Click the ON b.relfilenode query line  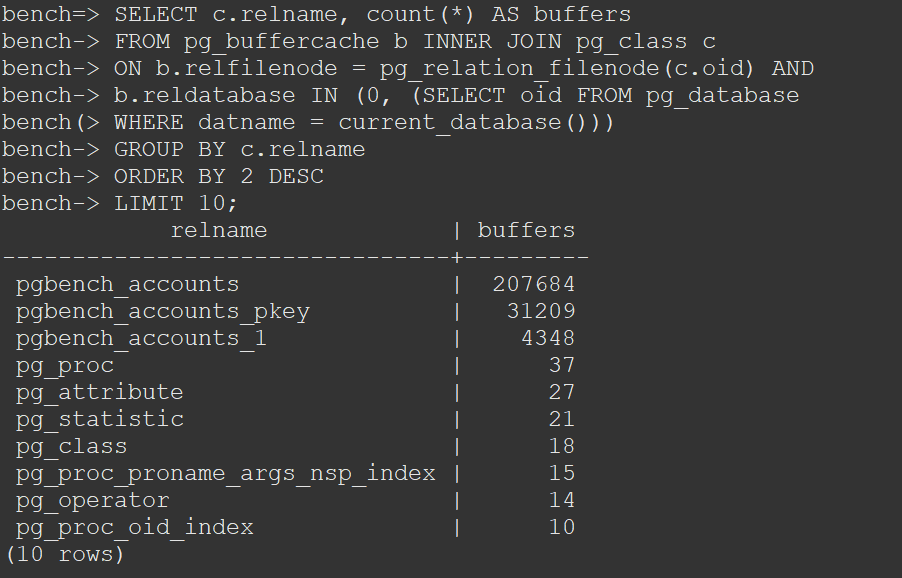407,68
